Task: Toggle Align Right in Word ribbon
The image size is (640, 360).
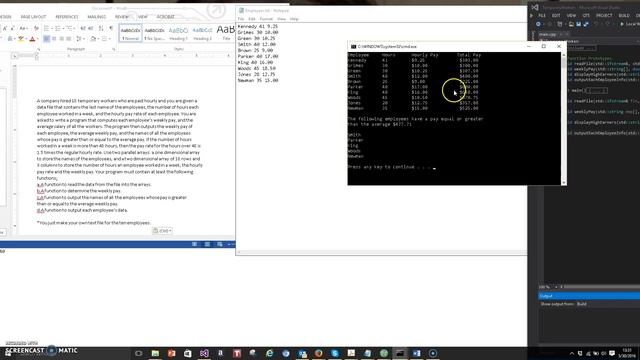Action: click(61, 39)
